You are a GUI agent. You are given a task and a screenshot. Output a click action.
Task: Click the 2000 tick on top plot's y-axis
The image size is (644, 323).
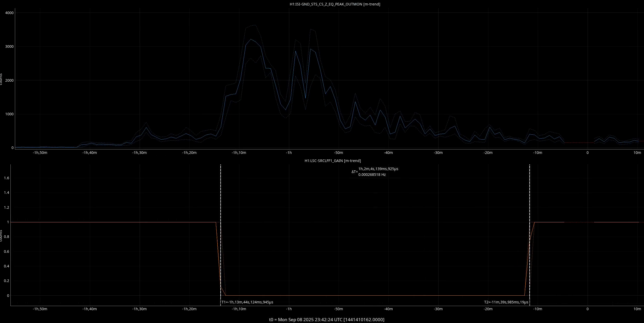tap(9, 80)
